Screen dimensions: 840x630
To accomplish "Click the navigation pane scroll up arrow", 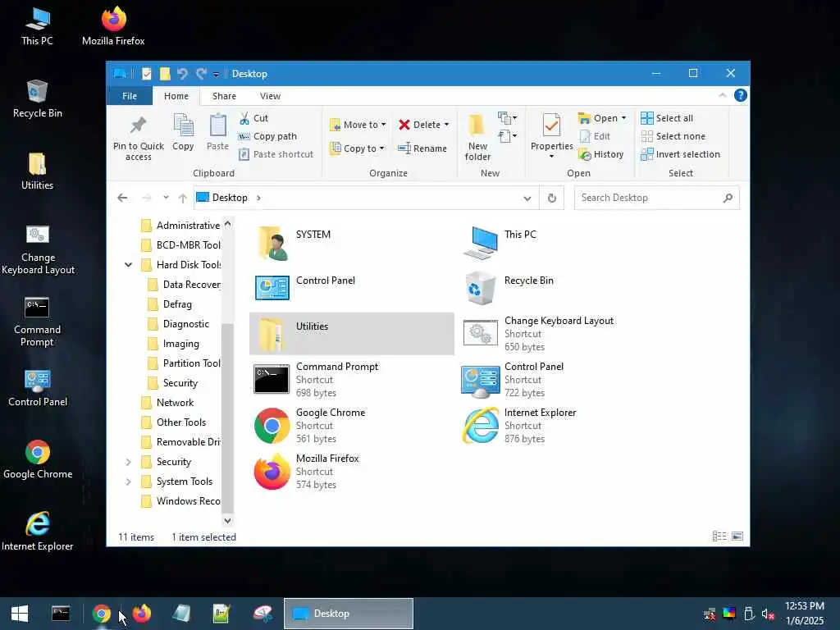I will point(228,224).
